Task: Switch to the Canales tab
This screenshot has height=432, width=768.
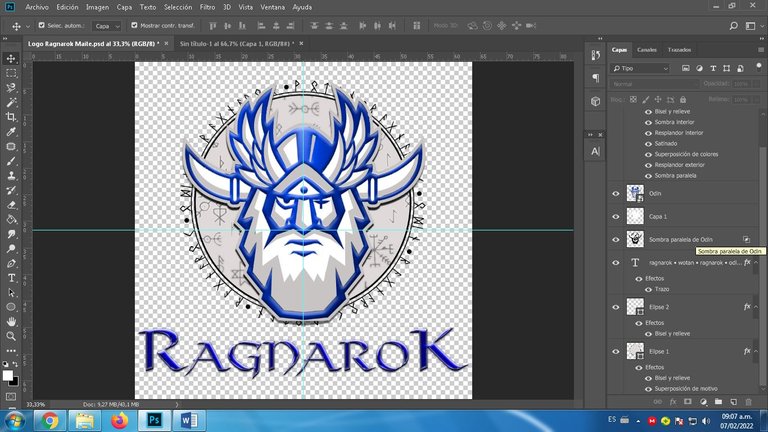Action: (x=647, y=48)
